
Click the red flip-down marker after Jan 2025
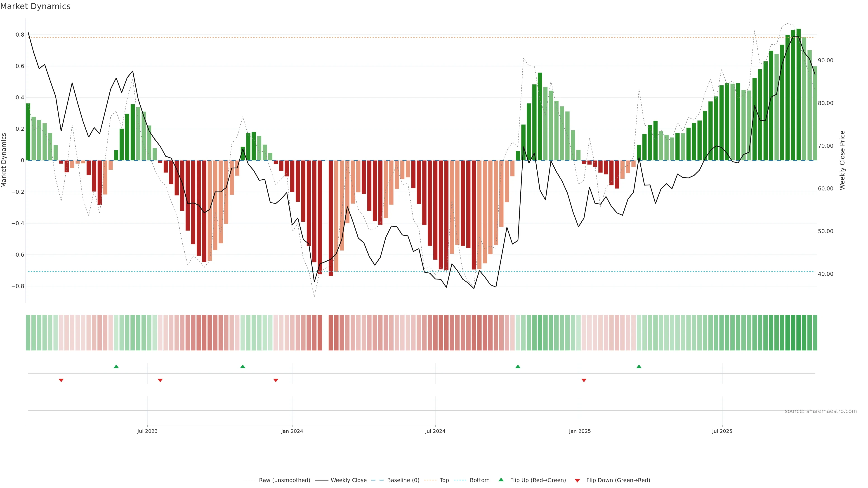(584, 380)
